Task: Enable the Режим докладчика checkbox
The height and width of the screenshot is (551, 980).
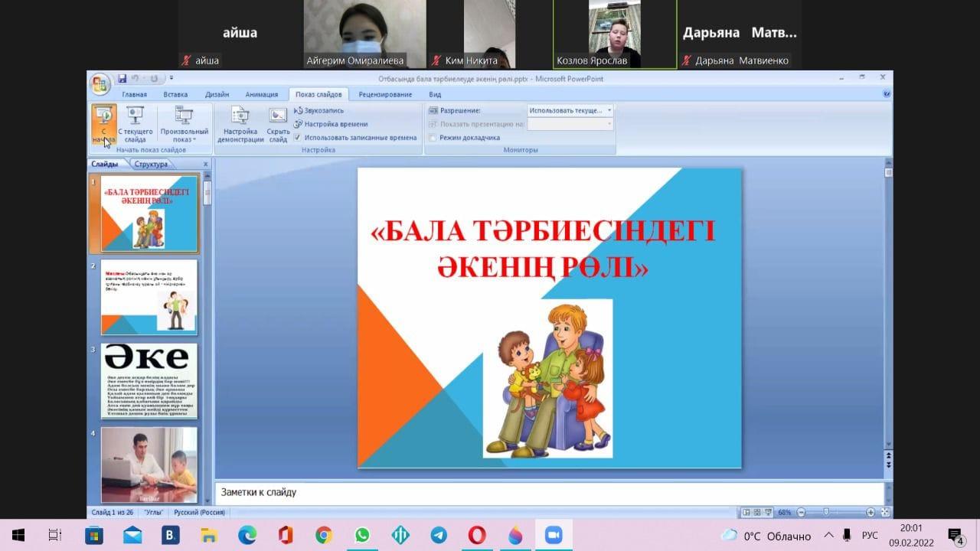Action: (x=433, y=138)
